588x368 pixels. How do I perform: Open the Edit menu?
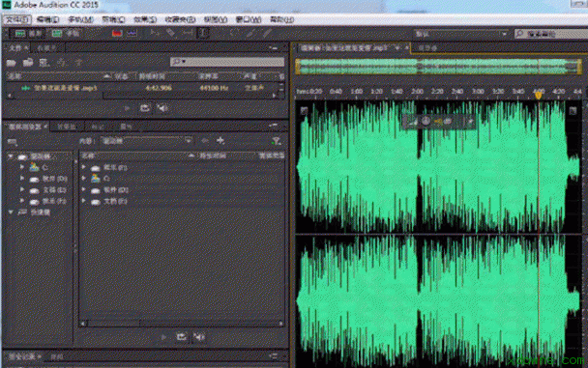click(47, 19)
